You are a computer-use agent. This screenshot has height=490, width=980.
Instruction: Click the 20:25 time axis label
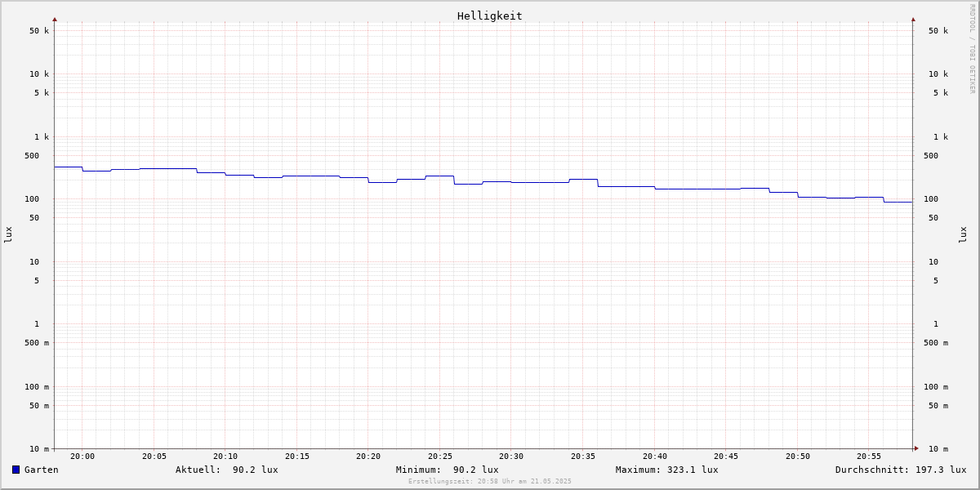click(440, 457)
